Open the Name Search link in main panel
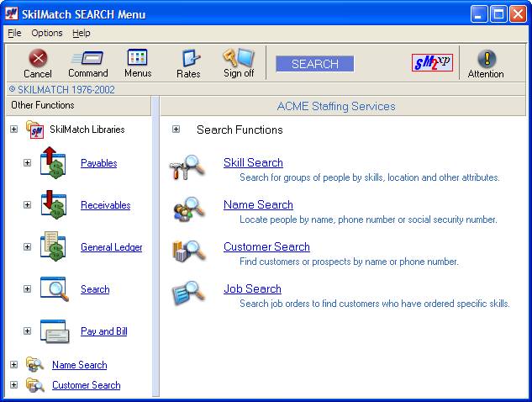 click(x=258, y=204)
